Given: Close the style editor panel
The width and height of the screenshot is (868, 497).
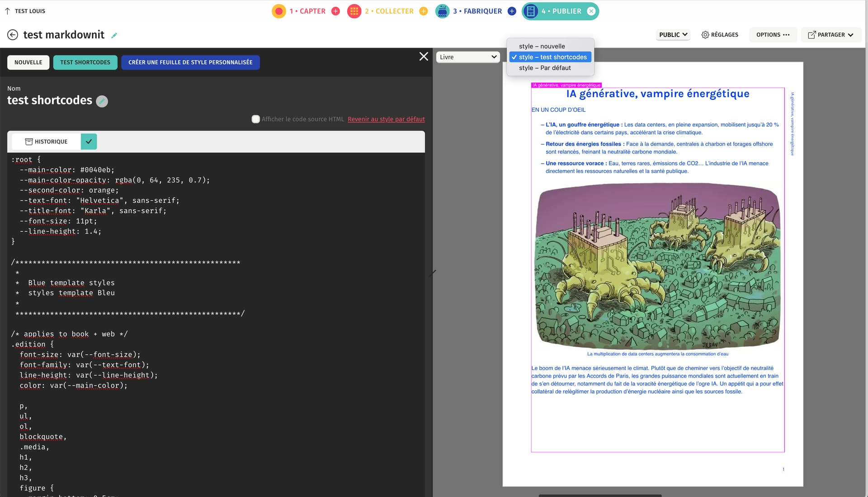Looking at the screenshot, I should pos(424,56).
